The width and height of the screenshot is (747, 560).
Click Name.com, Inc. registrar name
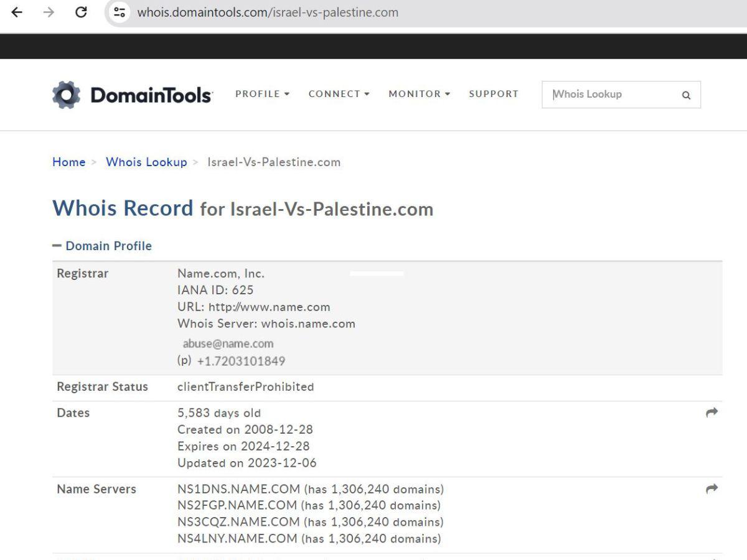221,273
